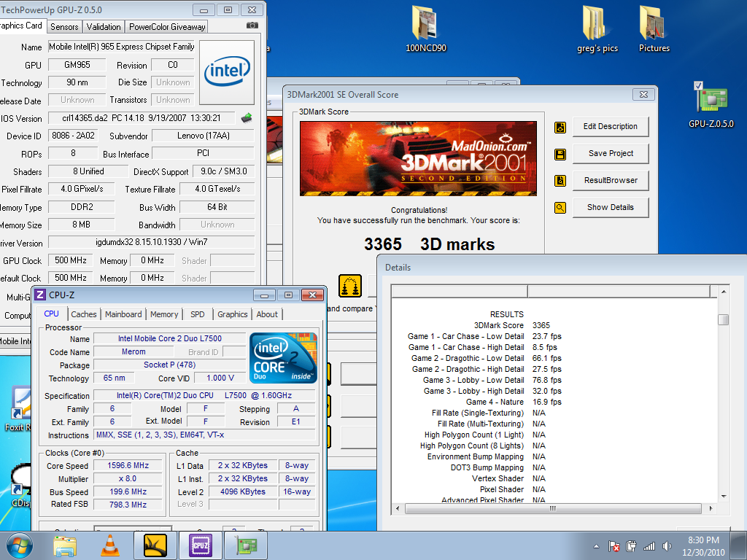This screenshot has height=560, width=747.
Task: Click the volume speaker tray icon
Action: coord(667,546)
